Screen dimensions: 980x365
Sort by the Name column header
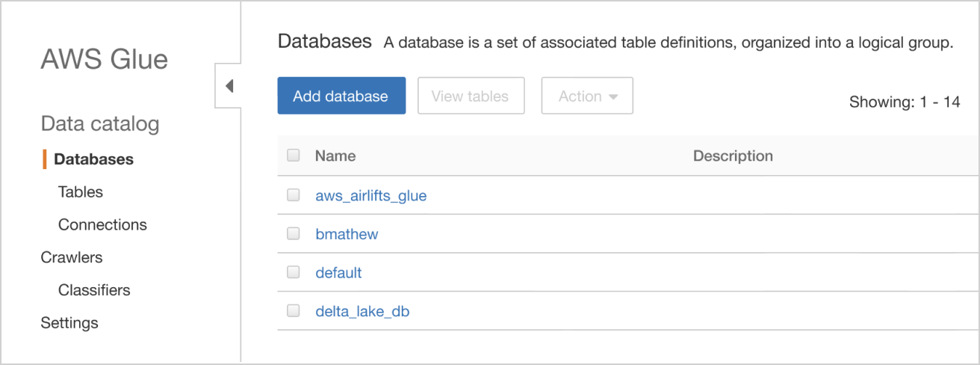pyautogui.click(x=335, y=156)
